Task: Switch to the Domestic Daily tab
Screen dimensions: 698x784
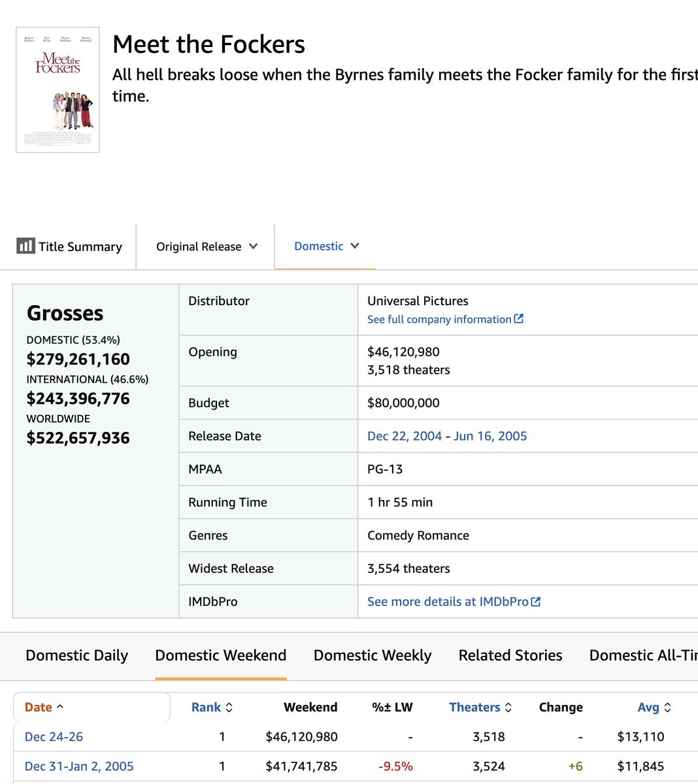Action: (x=76, y=655)
